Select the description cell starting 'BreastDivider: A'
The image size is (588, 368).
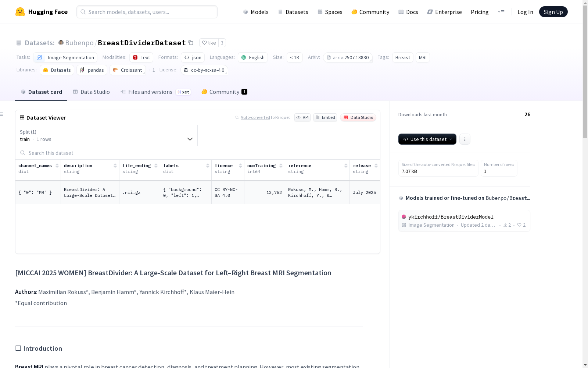click(x=90, y=192)
